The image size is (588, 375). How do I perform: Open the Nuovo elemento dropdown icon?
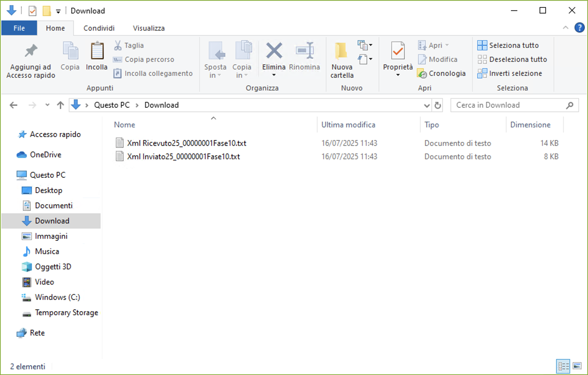tap(365, 45)
